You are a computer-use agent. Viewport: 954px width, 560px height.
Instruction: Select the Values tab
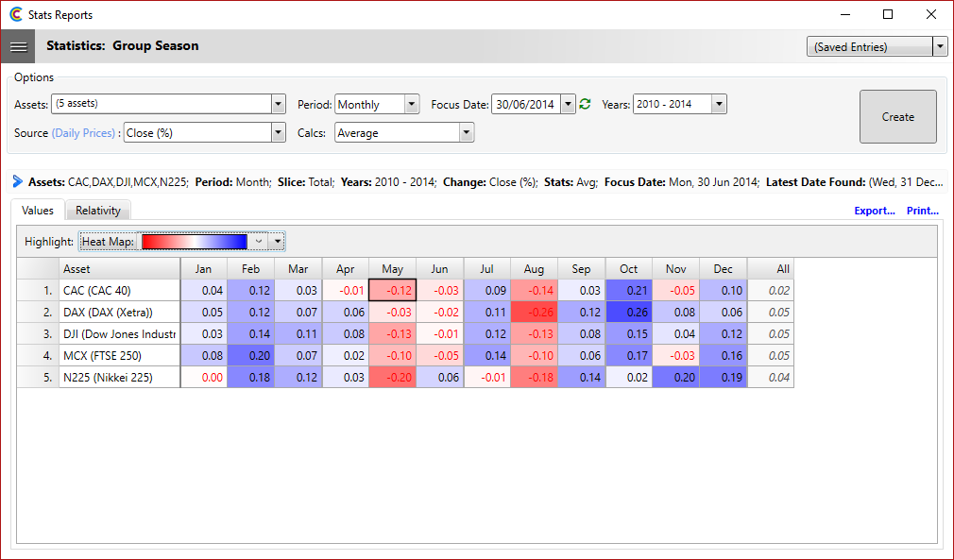38,211
